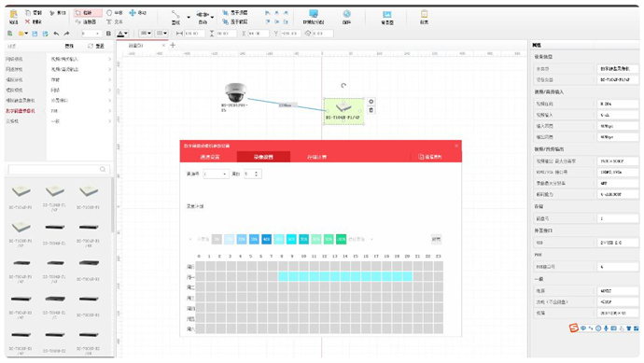Expand the first device category row chevron

pos(109,59)
